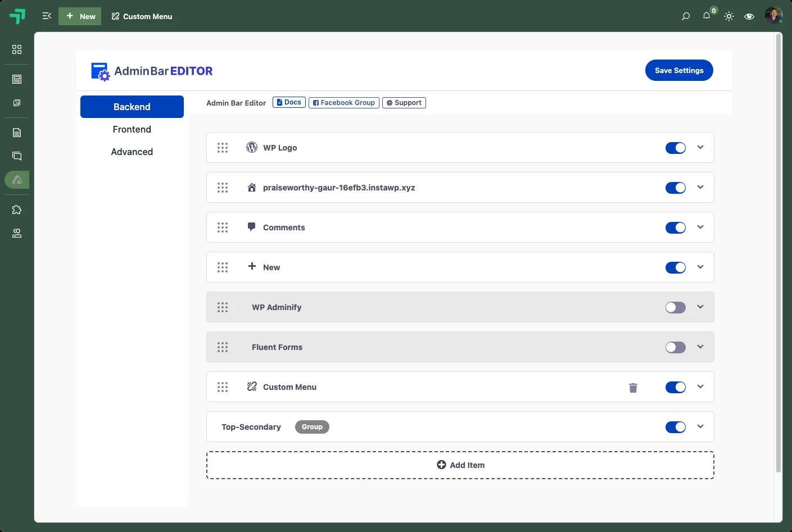Delete Custom Menu with trash icon
This screenshot has height=532, width=792.
pyautogui.click(x=633, y=388)
